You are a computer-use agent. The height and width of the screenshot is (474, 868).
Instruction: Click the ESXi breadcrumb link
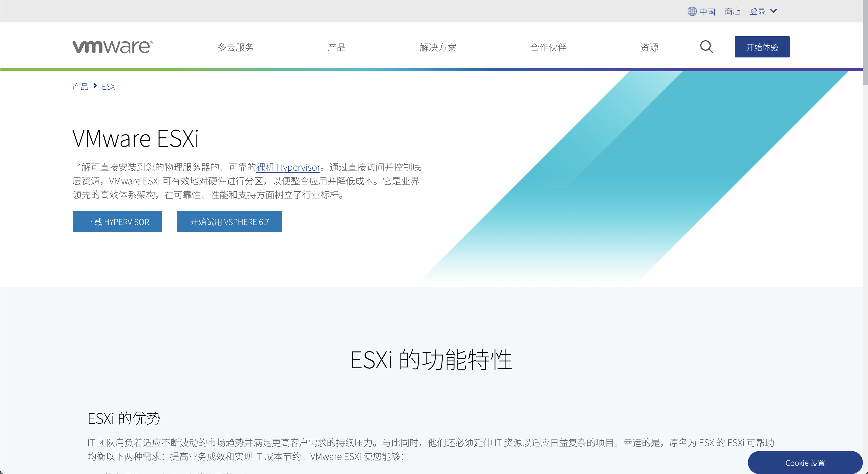[109, 87]
